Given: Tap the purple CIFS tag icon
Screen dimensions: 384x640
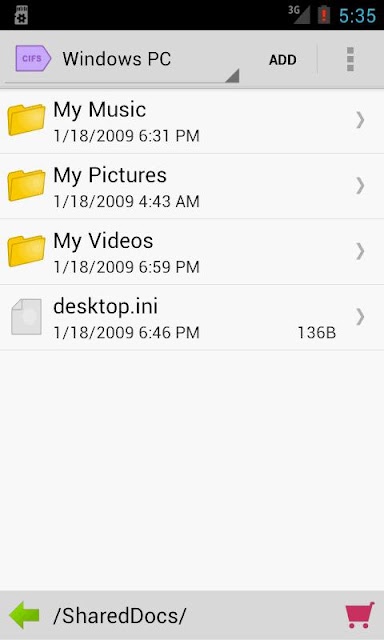Looking at the screenshot, I should coord(33,58).
